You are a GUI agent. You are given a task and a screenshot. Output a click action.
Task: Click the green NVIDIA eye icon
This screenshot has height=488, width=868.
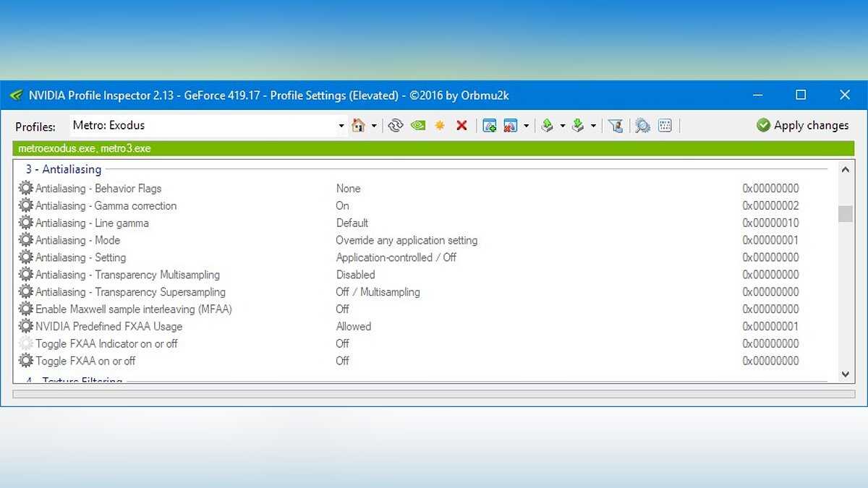point(417,126)
